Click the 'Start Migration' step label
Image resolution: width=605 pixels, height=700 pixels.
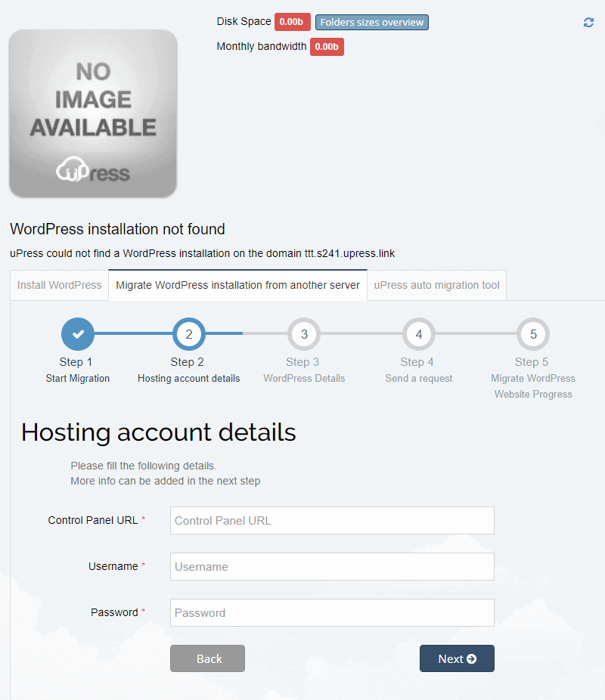click(x=78, y=379)
